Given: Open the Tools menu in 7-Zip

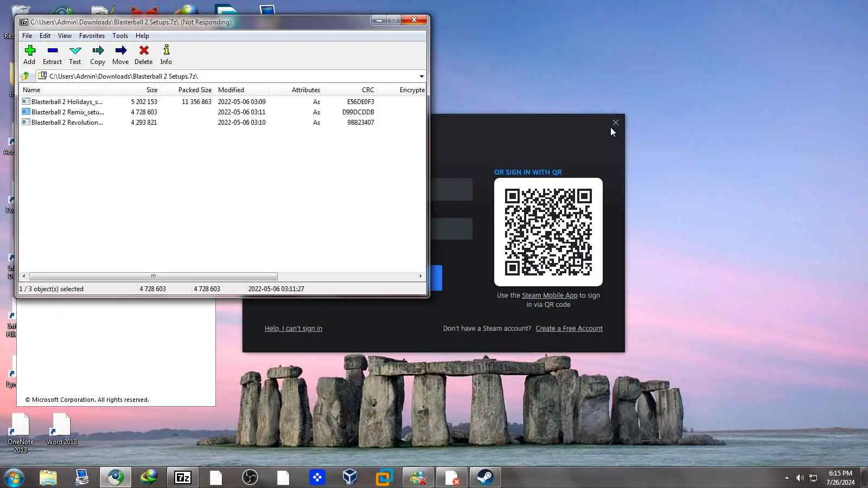Looking at the screenshot, I should pos(120,36).
